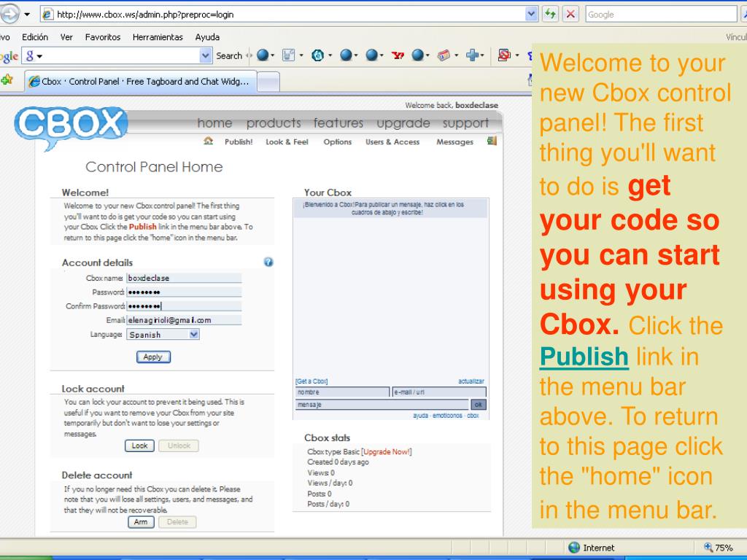Viewport: 747px width, 560px height.
Task: Click the [Get a Cbox] link
Action: pos(311,381)
